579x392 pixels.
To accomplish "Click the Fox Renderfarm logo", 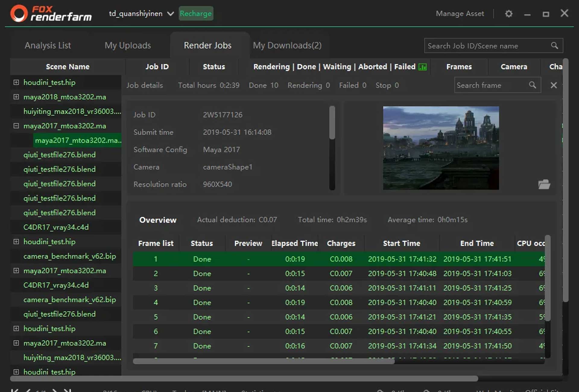I will pyautogui.click(x=51, y=14).
